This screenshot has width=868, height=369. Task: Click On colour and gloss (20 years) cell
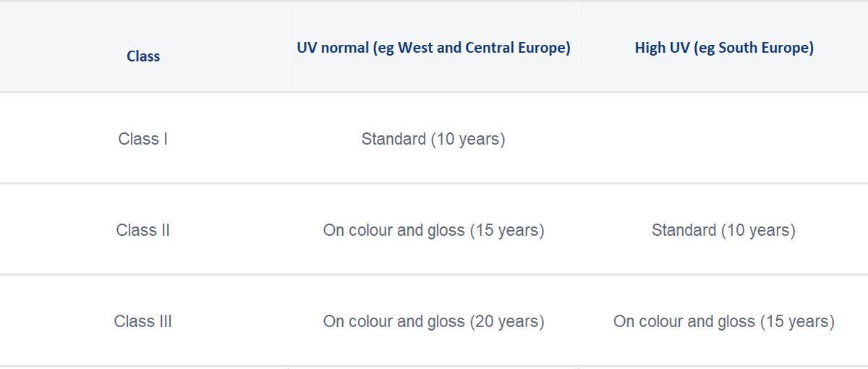click(433, 321)
